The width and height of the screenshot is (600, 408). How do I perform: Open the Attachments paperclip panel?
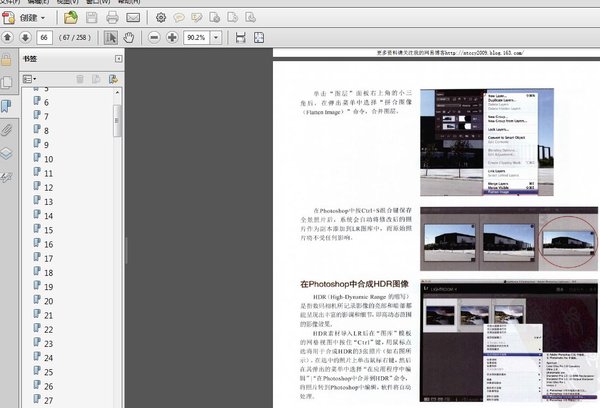coord(7,130)
